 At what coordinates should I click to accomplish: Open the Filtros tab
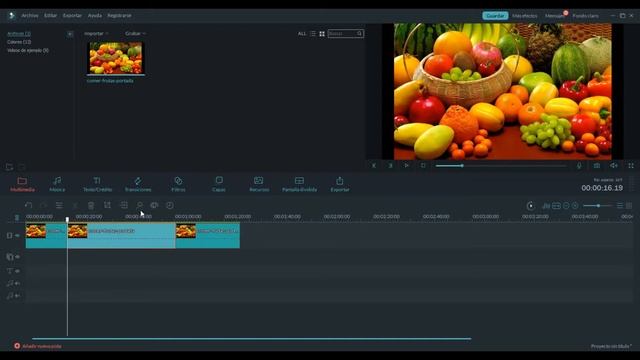[178, 184]
